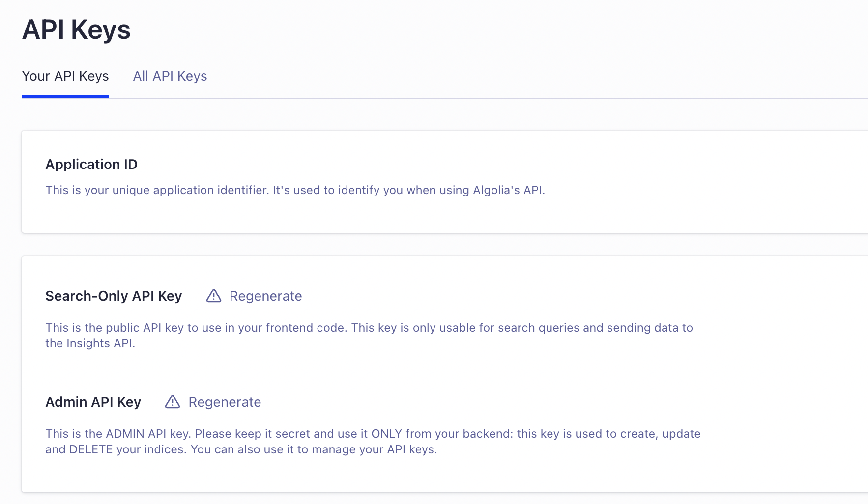
Task: Click the words Insights API in description
Action: click(x=100, y=343)
